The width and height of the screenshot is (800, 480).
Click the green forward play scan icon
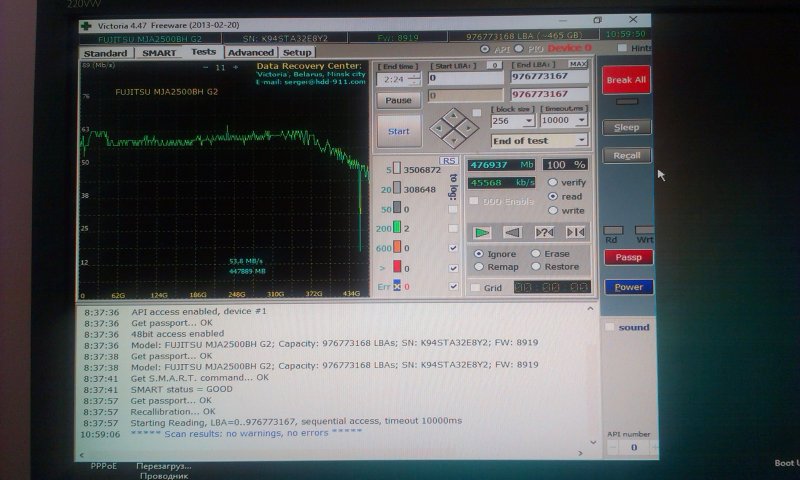[x=484, y=232]
